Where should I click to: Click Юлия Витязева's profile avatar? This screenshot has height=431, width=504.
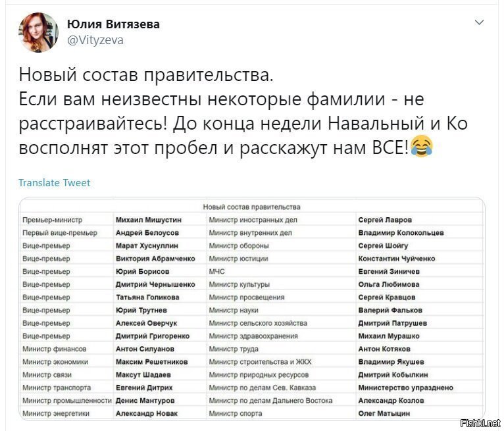[x=39, y=32]
